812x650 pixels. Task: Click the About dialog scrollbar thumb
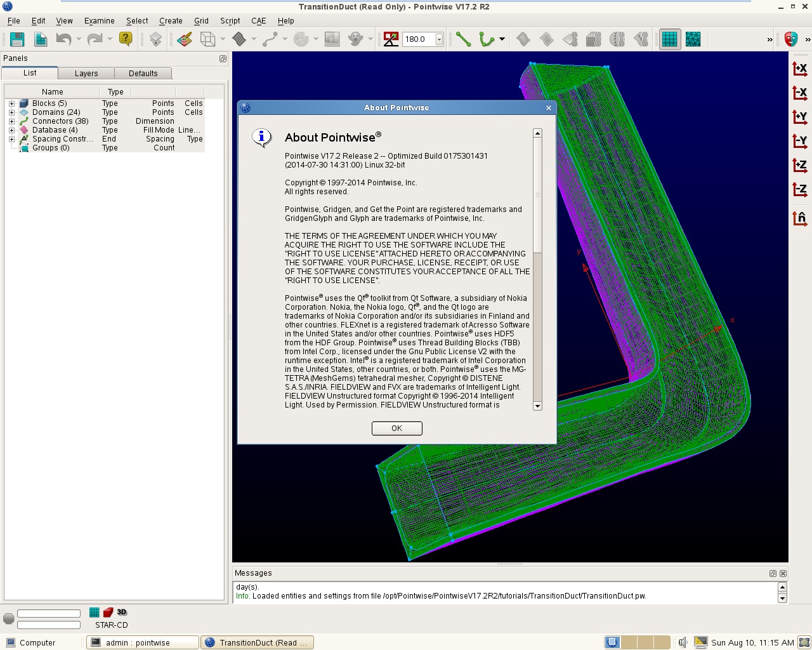coord(537,196)
